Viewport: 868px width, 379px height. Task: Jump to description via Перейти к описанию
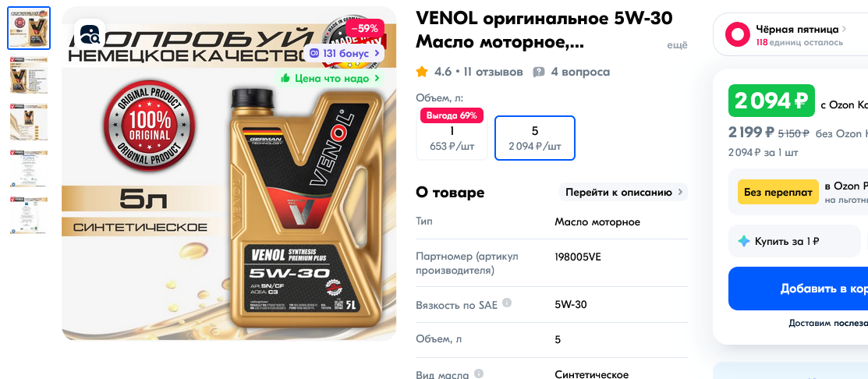coord(623,193)
